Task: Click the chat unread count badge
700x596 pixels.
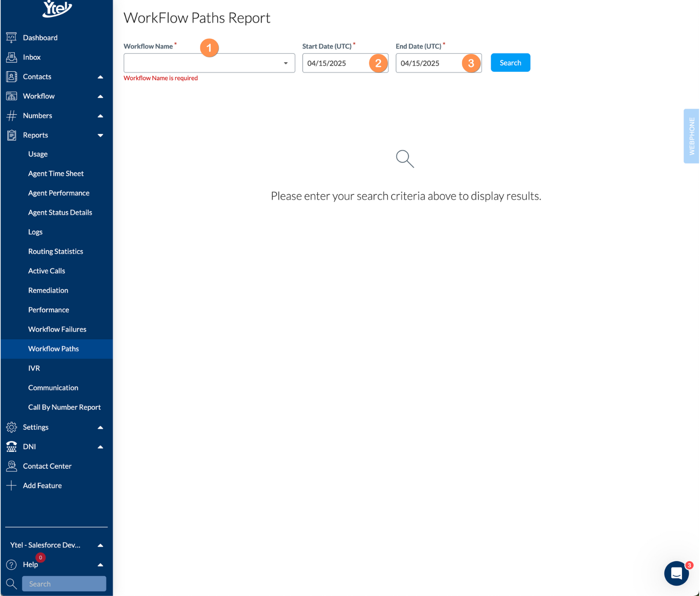Action: coord(689,565)
